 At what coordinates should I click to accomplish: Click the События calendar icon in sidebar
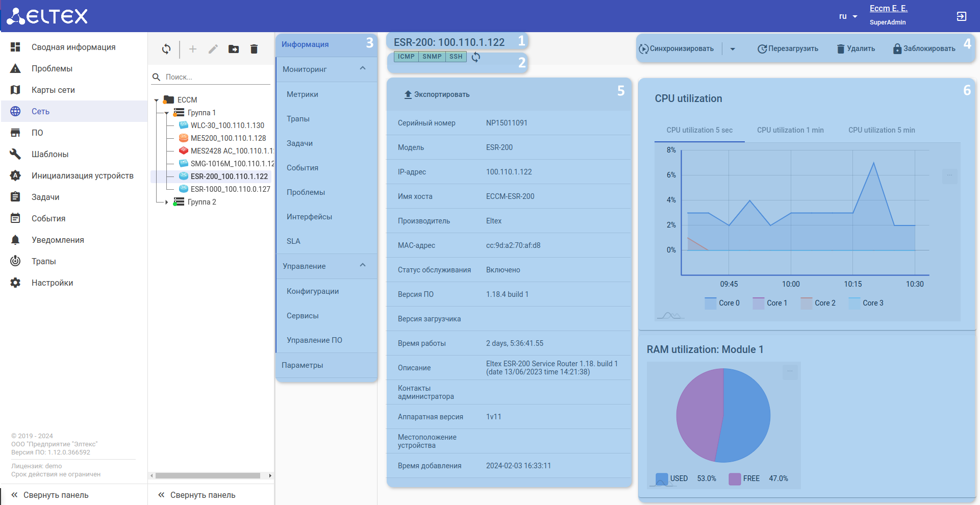coord(16,218)
